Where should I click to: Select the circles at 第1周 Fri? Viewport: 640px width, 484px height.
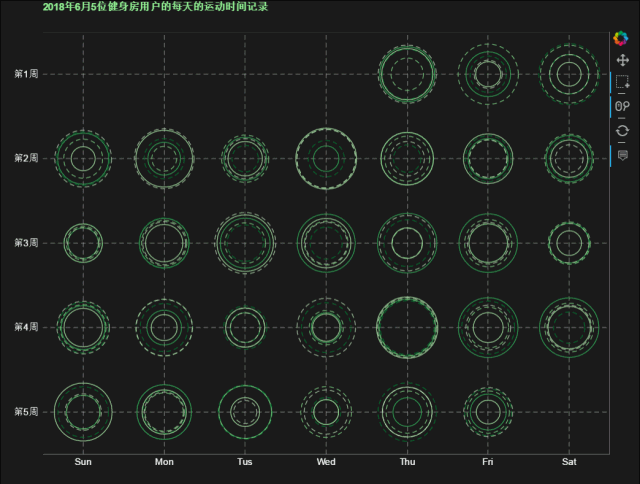click(x=488, y=74)
